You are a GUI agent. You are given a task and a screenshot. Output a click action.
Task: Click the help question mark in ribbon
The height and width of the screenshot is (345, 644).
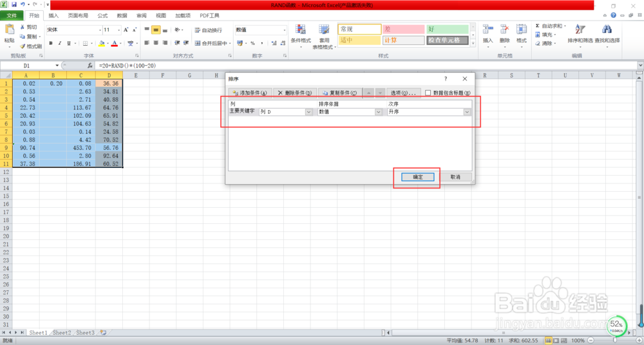click(x=614, y=15)
